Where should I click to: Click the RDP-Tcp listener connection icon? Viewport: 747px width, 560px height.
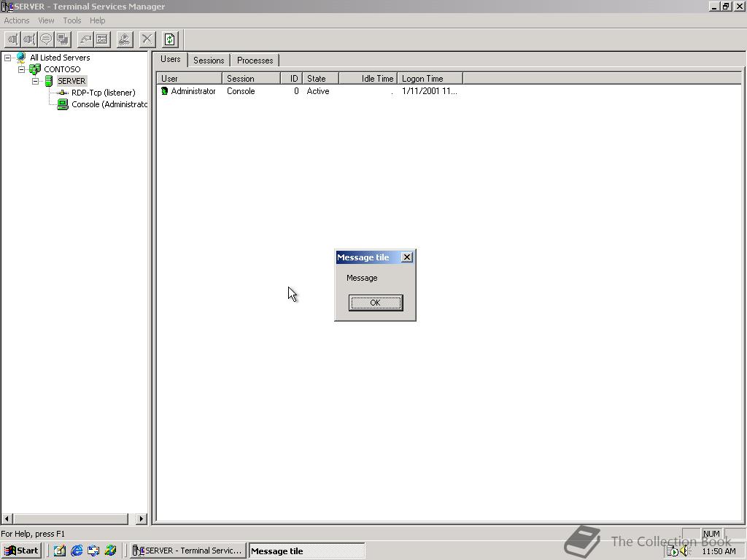point(63,93)
